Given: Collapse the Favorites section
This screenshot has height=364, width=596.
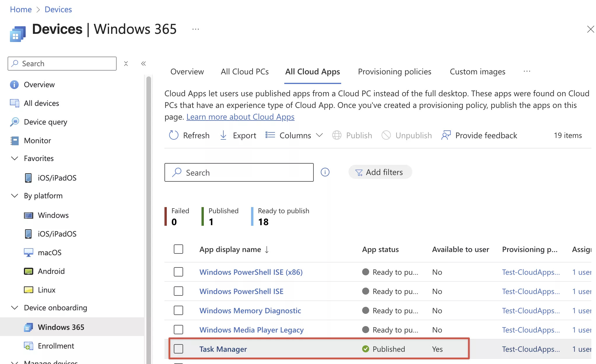Looking at the screenshot, I should [15, 158].
